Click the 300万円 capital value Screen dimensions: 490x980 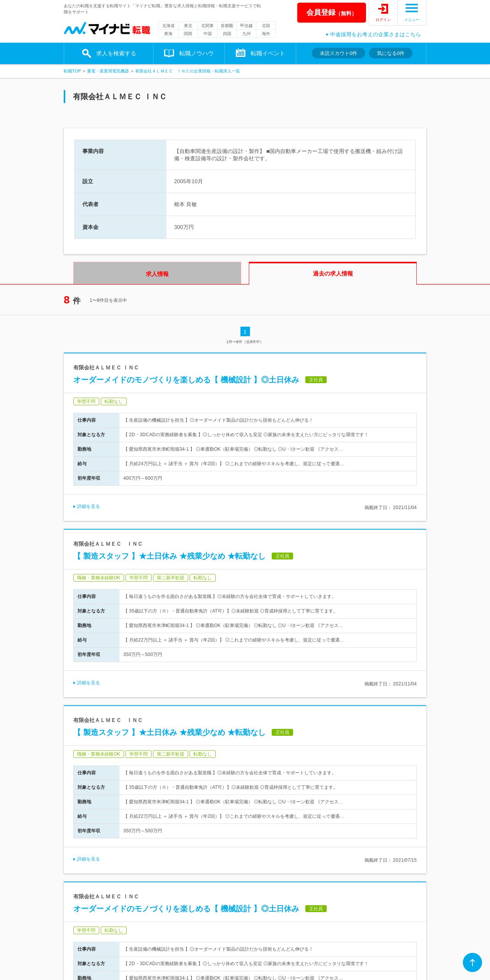pyautogui.click(x=184, y=227)
